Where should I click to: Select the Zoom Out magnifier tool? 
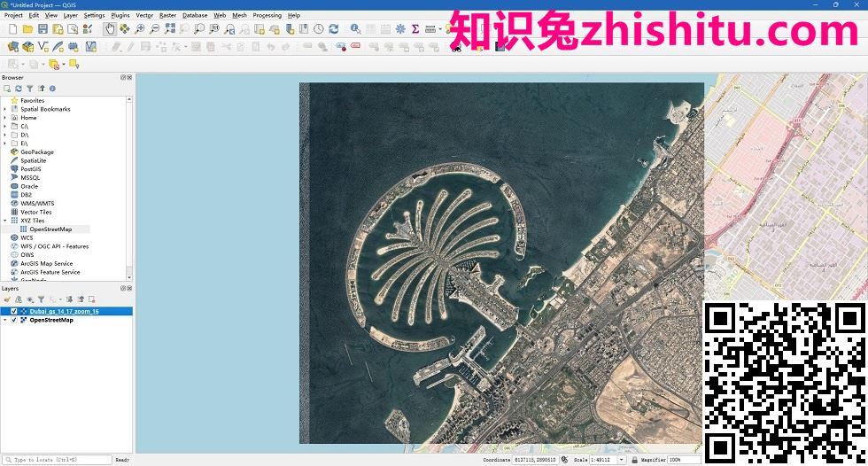(x=154, y=28)
